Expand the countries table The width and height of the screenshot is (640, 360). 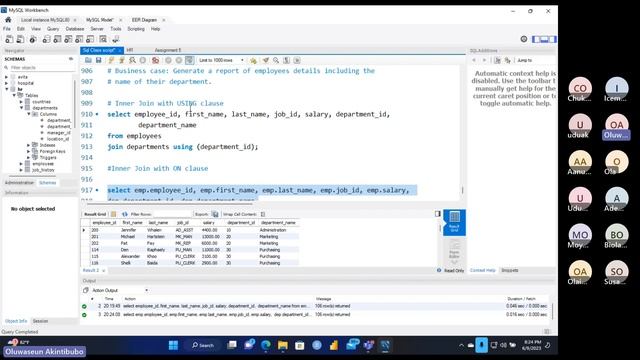(x=21, y=102)
